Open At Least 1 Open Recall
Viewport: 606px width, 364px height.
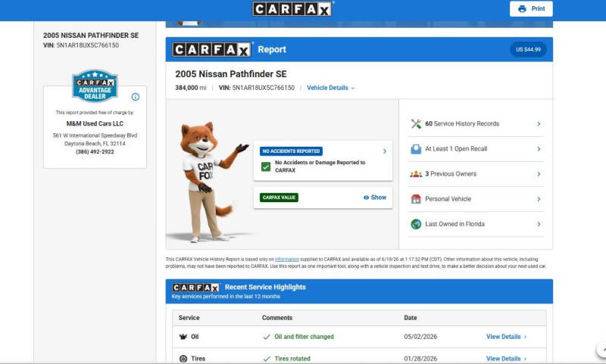(476, 149)
